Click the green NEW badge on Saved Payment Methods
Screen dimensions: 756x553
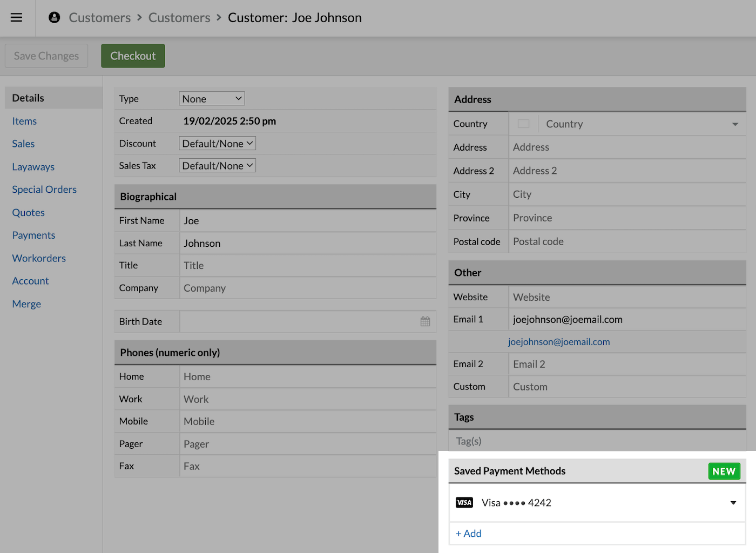[724, 470]
